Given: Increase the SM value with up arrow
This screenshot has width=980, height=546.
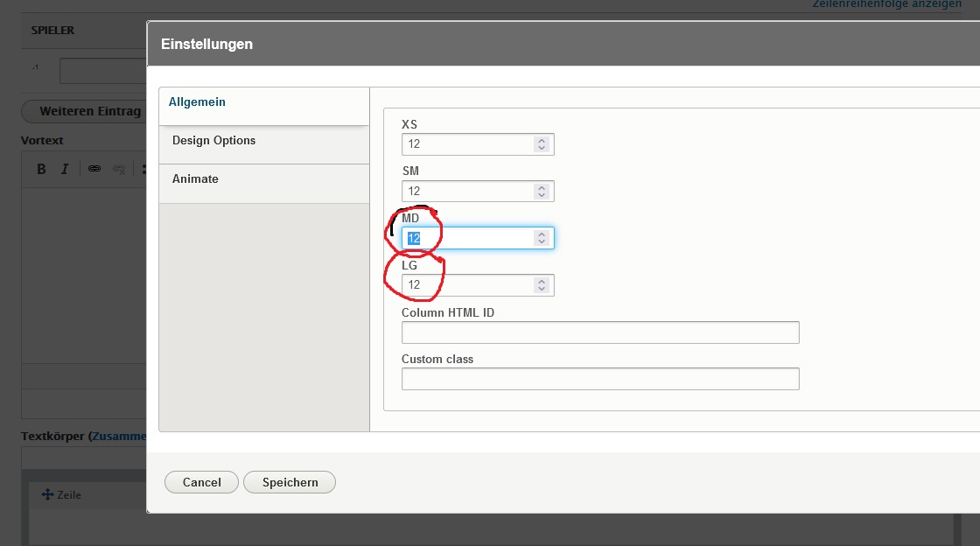Looking at the screenshot, I should click(x=542, y=187).
